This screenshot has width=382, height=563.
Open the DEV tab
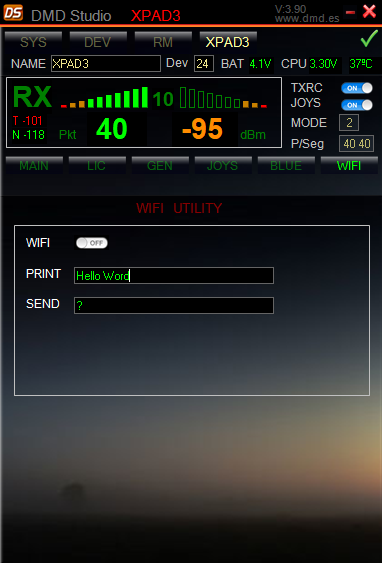(98, 42)
